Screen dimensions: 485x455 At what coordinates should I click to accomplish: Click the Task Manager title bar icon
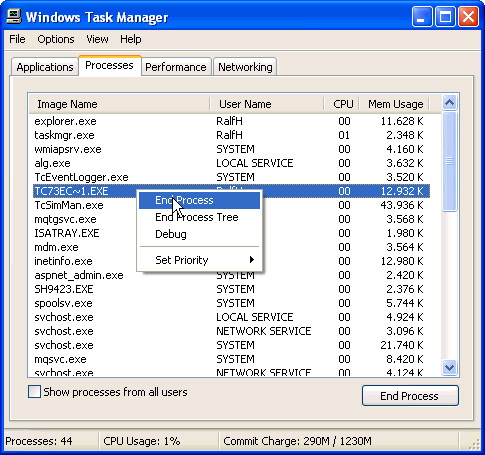pyautogui.click(x=14, y=16)
